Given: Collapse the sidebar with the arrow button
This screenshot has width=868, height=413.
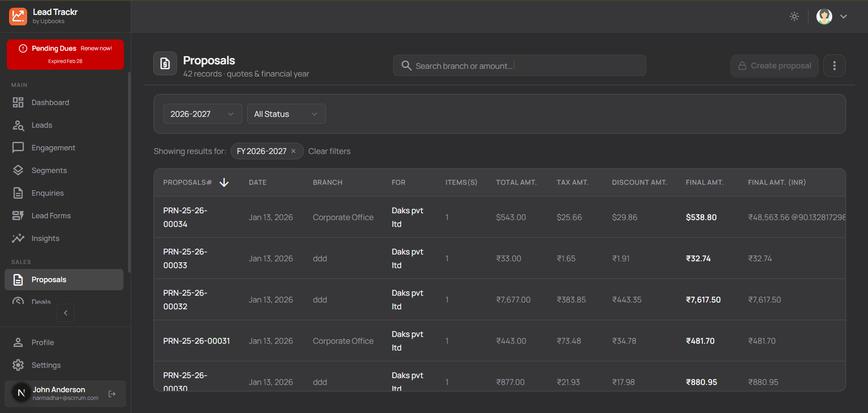Looking at the screenshot, I should (66, 313).
